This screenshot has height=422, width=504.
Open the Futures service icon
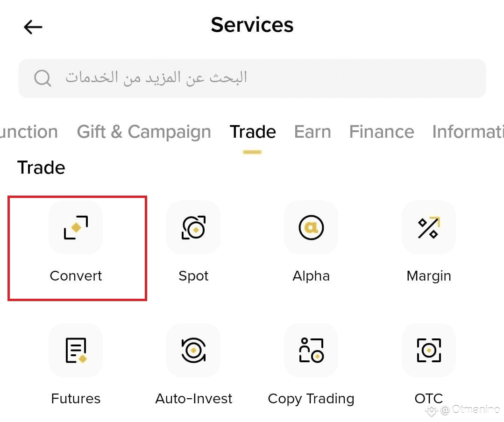click(x=76, y=350)
